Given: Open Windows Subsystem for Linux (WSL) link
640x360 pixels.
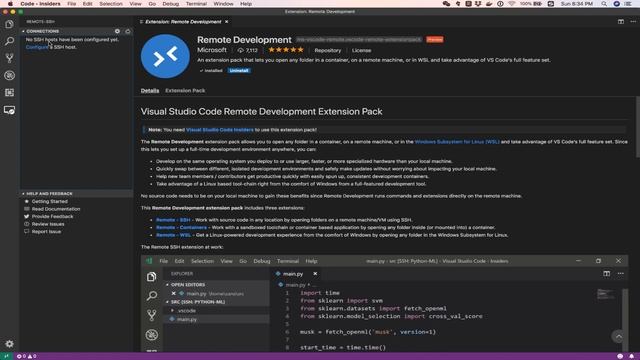Looking at the screenshot, I should (457, 142).
